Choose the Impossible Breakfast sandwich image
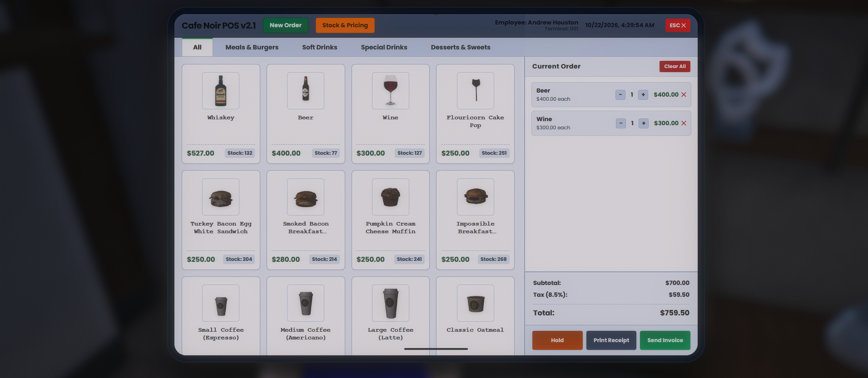Image resolution: width=868 pixels, height=378 pixels. 476,197
